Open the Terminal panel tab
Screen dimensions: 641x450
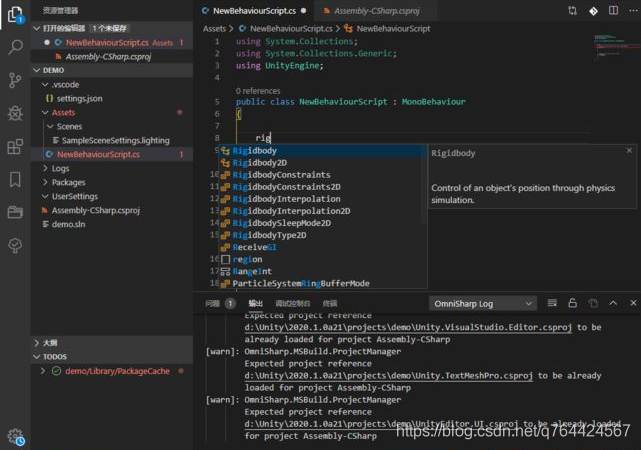329,303
